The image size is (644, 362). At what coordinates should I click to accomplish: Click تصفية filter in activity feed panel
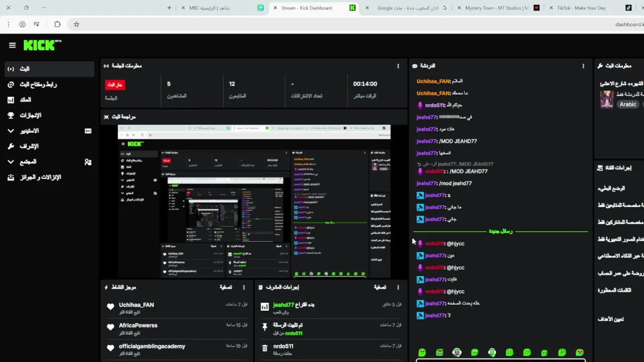click(x=226, y=287)
